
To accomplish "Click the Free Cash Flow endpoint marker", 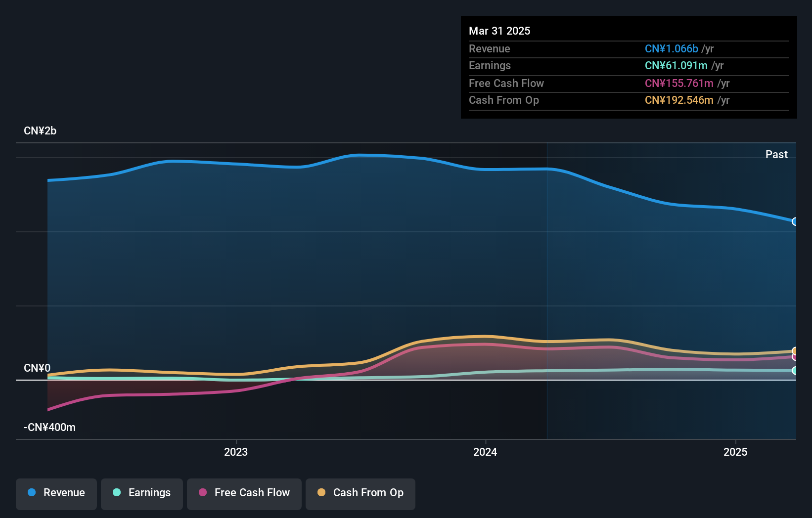I will [795, 357].
